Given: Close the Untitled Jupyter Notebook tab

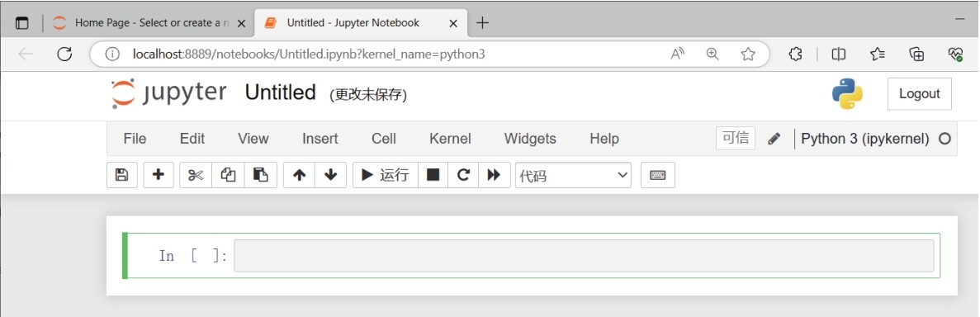Looking at the screenshot, I should click(454, 23).
